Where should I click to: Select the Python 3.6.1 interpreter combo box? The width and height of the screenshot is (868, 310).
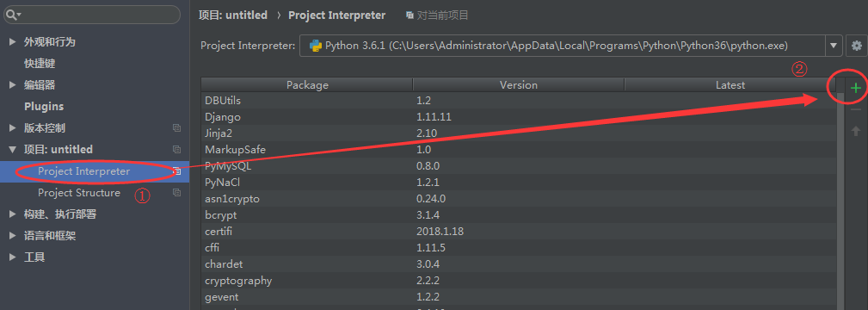[571, 46]
